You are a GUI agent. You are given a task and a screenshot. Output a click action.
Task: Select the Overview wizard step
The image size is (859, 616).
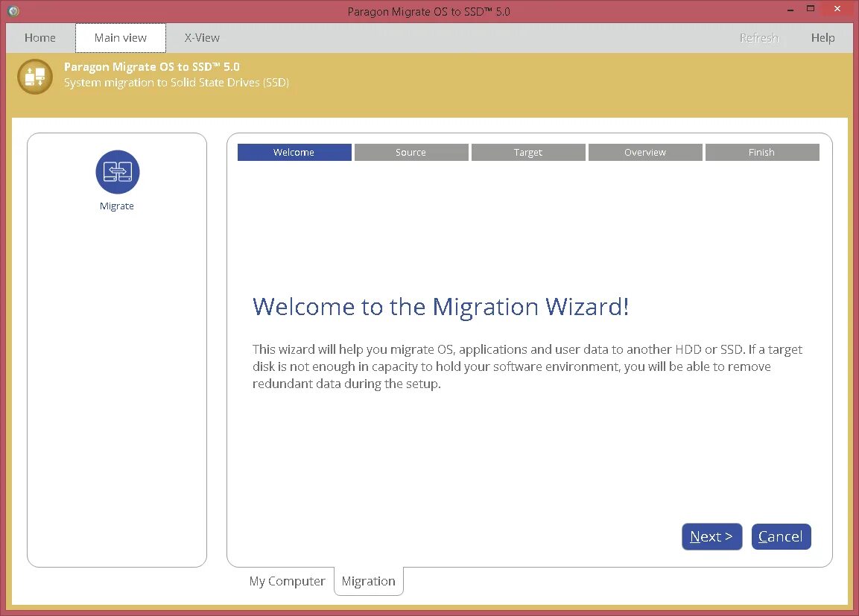pos(645,152)
